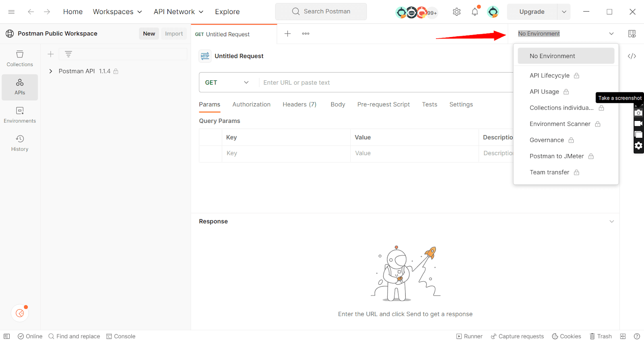
Task: Open the Workspaces dropdown
Action: [x=117, y=12]
